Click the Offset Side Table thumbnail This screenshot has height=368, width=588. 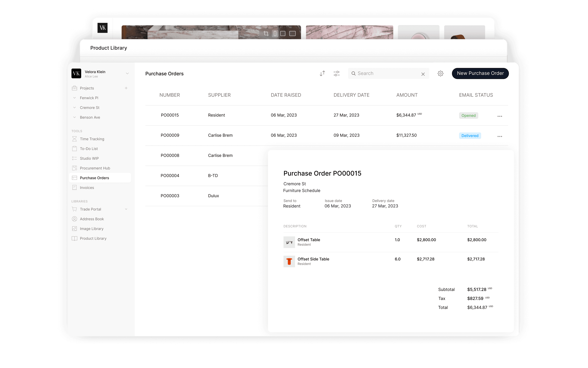tap(289, 262)
